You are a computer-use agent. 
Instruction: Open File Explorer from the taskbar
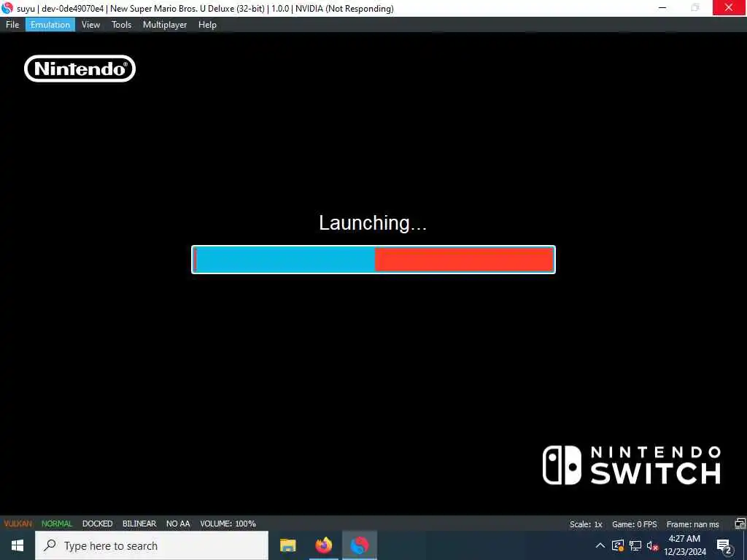287,545
